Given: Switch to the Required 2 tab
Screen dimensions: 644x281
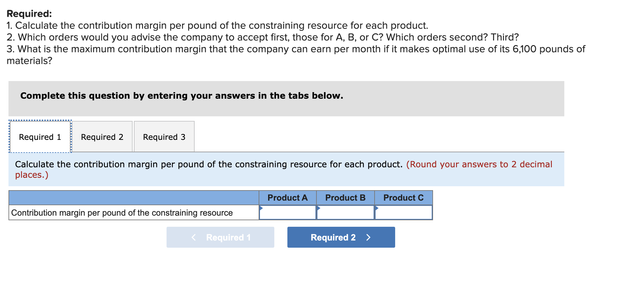Looking at the screenshot, I should 102,137.
